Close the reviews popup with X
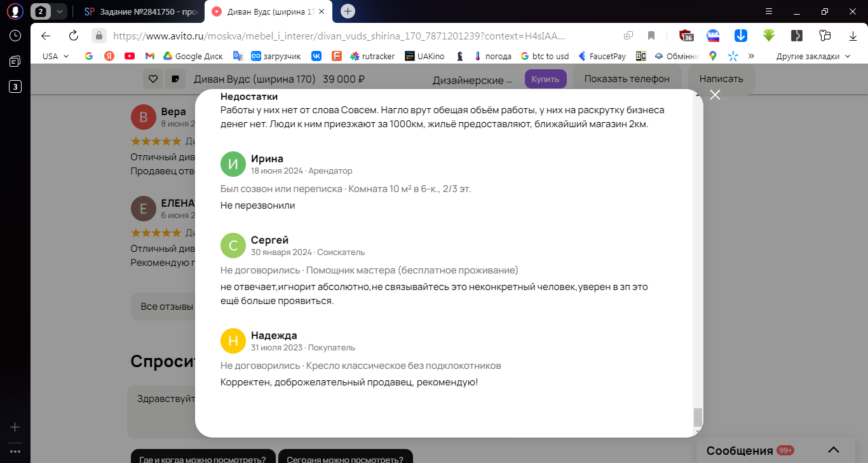The width and height of the screenshot is (868, 463). (715, 95)
